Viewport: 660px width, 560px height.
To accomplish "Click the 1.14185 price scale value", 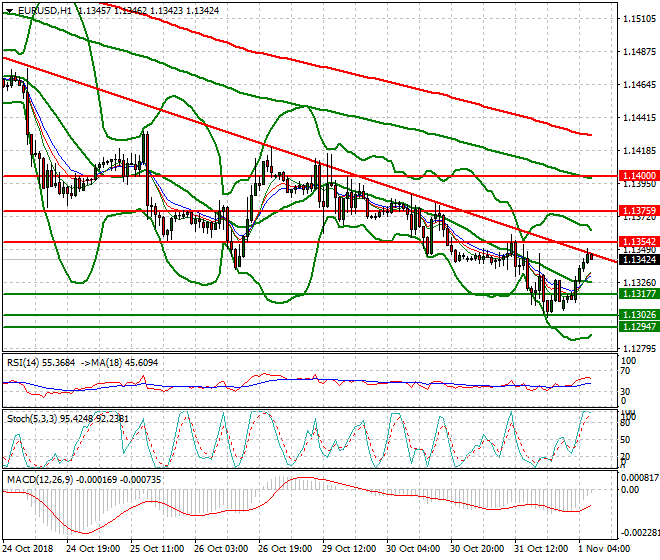I will pos(639,150).
